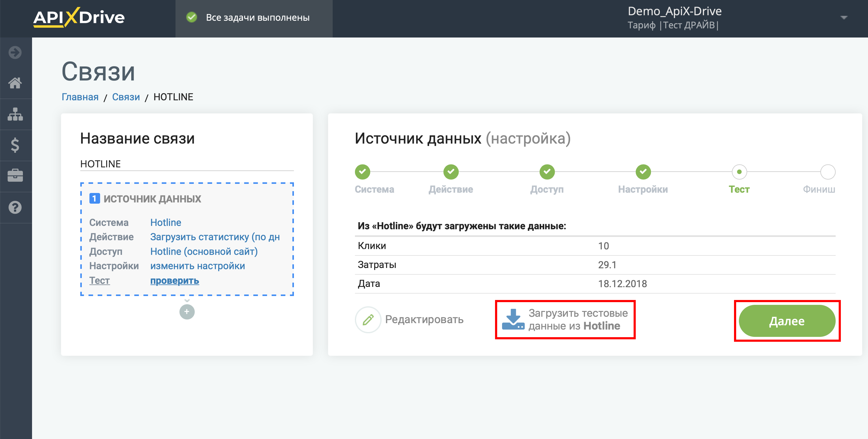Viewport: 868px width, 439px height.
Task: Click the Тест label in source block
Action: 99,280
